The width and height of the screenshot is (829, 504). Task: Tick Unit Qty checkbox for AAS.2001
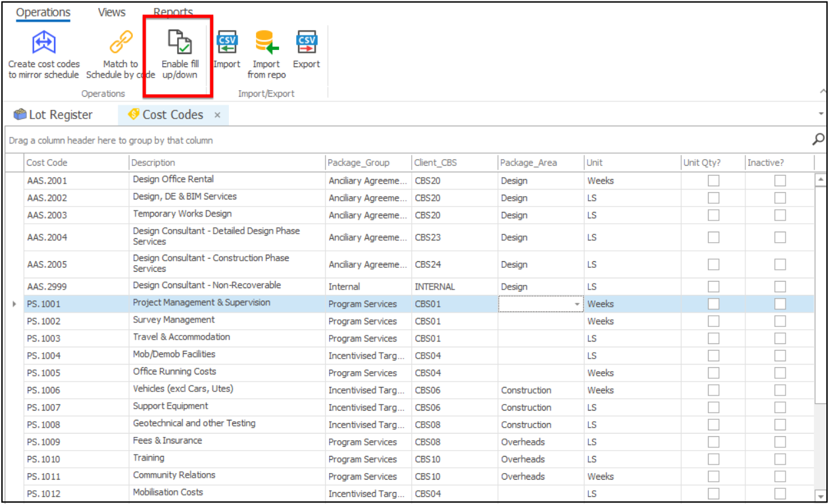[x=713, y=180]
